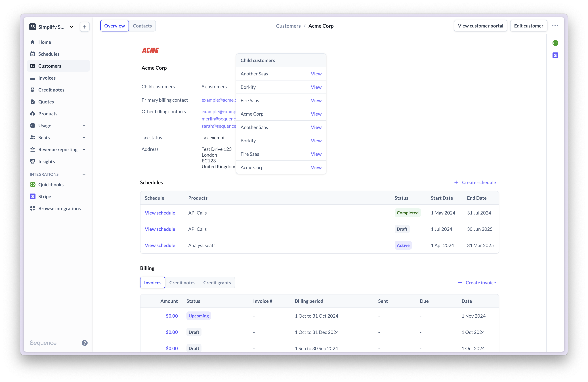Click the Create schedule link

tap(479, 182)
